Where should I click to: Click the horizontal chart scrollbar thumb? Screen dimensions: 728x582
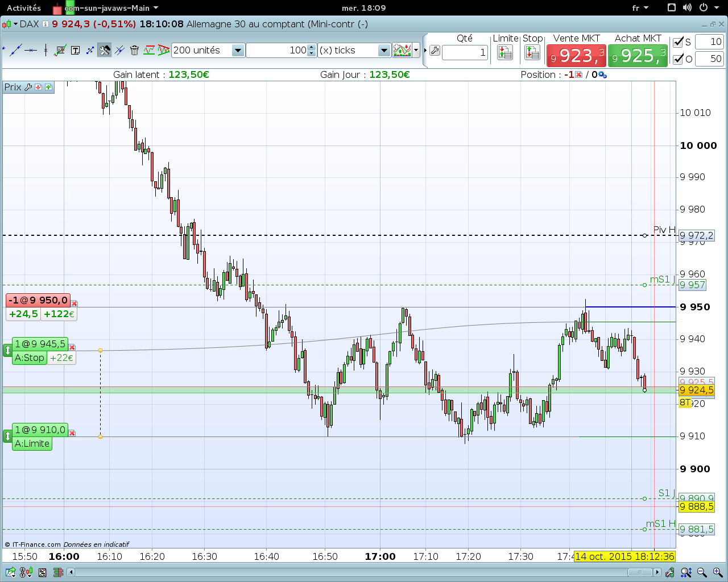pyautogui.click(x=640, y=572)
